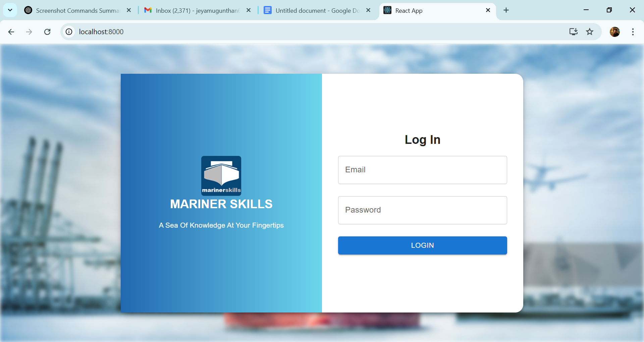Screen dimensions: 644x342
Task: Close the Gmail Inbox tab
Action: 249,10
